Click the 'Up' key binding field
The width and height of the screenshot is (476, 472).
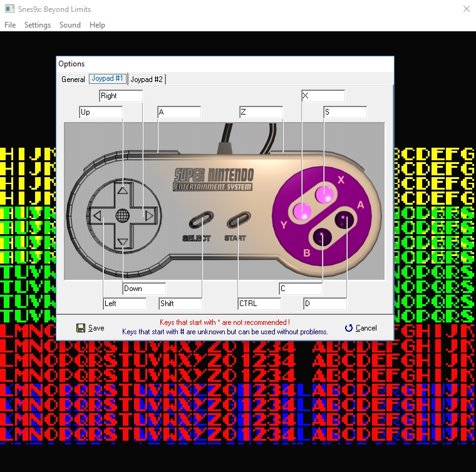click(x=101, y=112)
